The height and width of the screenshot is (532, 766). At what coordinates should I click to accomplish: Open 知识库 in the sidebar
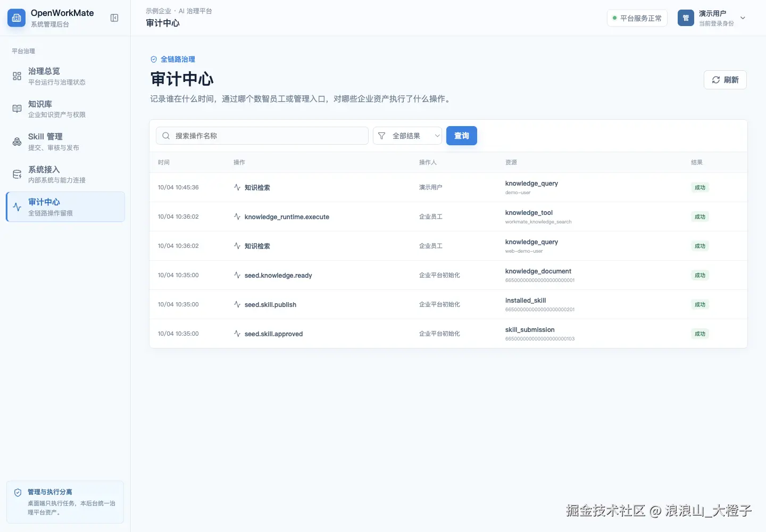tap(65, 109)
